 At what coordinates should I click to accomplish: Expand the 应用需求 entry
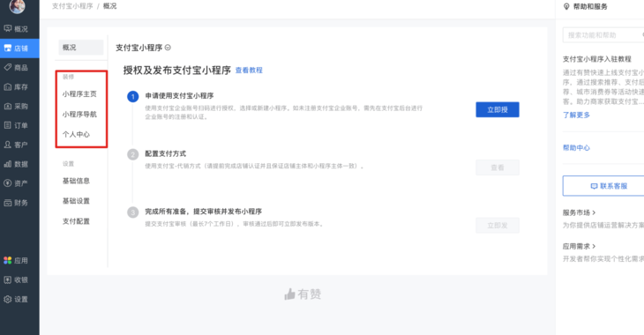(x=579, y=246)
